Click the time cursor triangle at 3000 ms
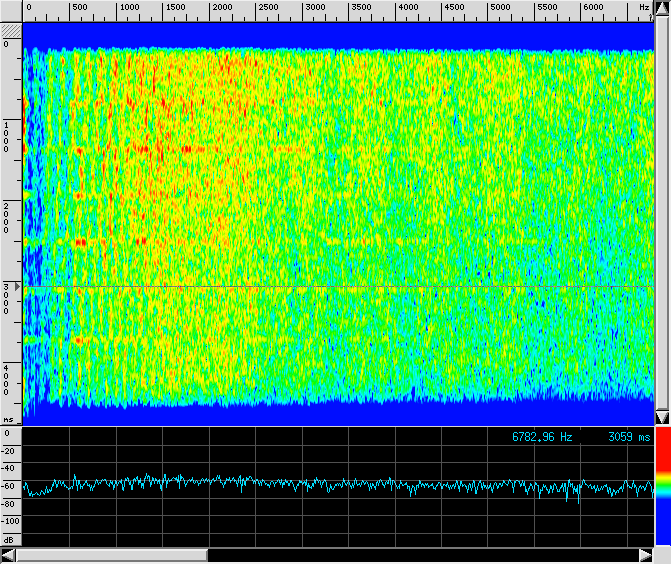Screen dimensions: 671x564 coord(18,287)
